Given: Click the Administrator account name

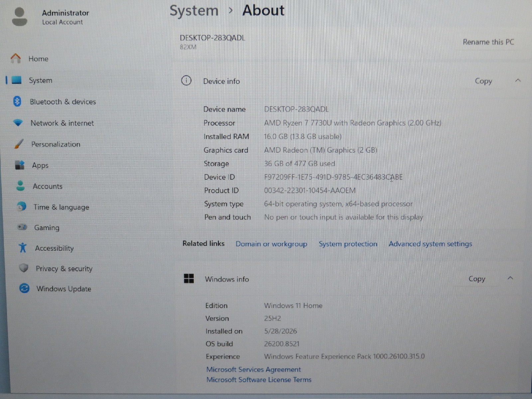Looking at the screenshot, I should click(66, 13).
